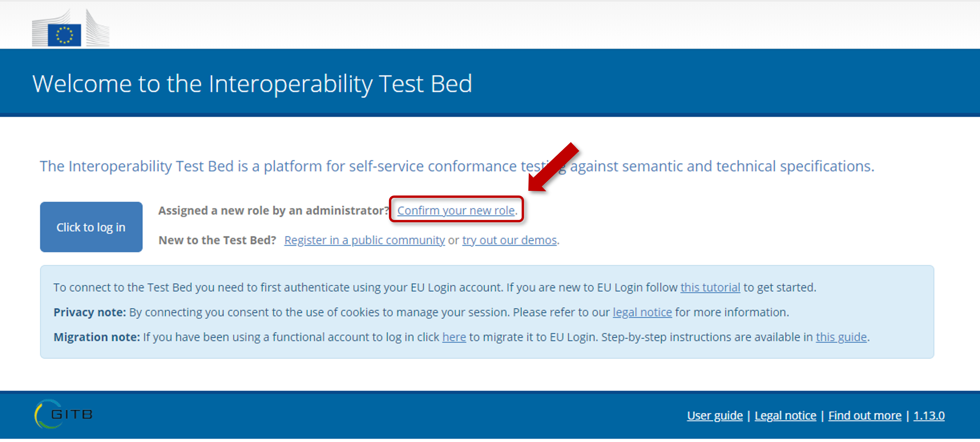
Task: Click here link to migrate functional account
Action: (x=454, y=337)
